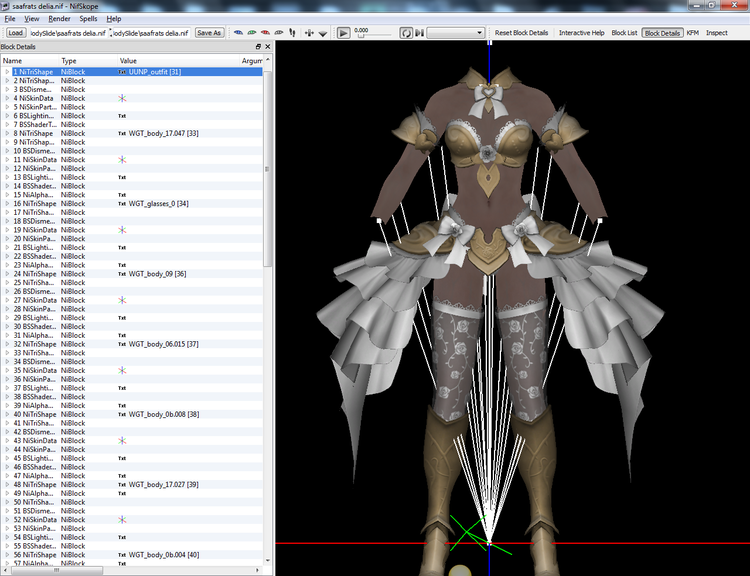The height and width of the screenshot is (576, 750).
Task: Toggle the animation loop button
Action: [x=406, y=33]
